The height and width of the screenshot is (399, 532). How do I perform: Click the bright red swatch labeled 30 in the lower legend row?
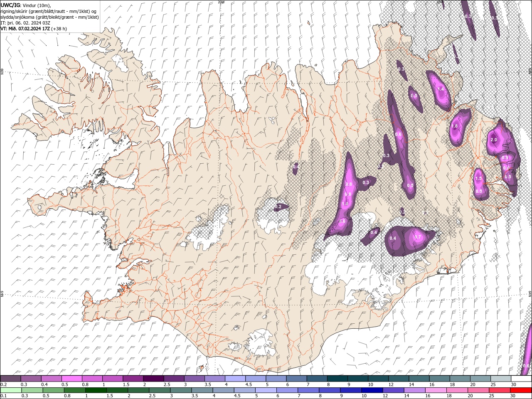(521, 390)
